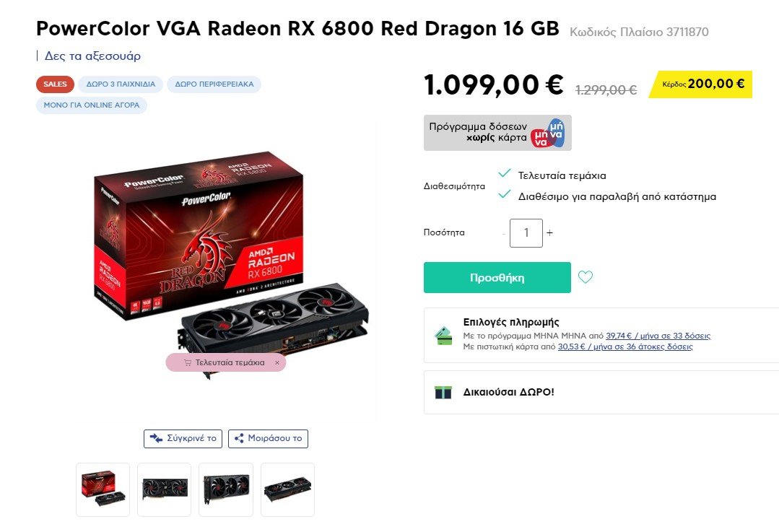Click the payment options card icon
The height and width of the screenshot is (532, 779).
(x=444, y=336)
